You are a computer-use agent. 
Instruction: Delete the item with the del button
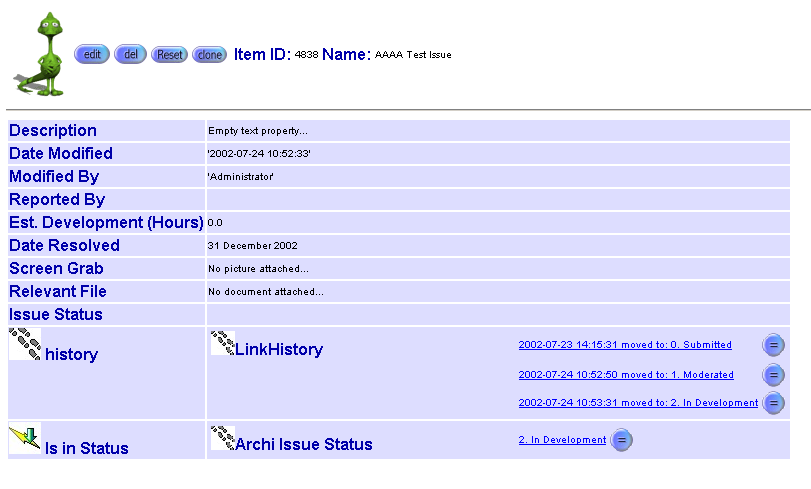coord(130,54)
